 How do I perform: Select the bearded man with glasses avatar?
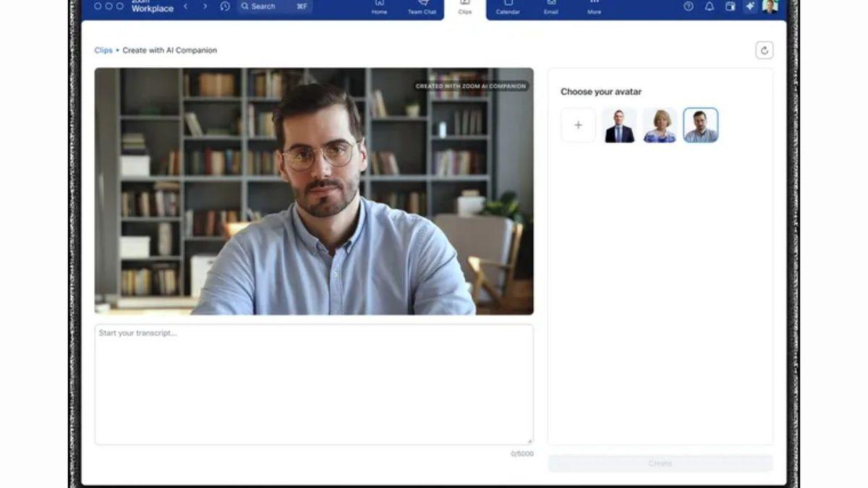[700, 125]
